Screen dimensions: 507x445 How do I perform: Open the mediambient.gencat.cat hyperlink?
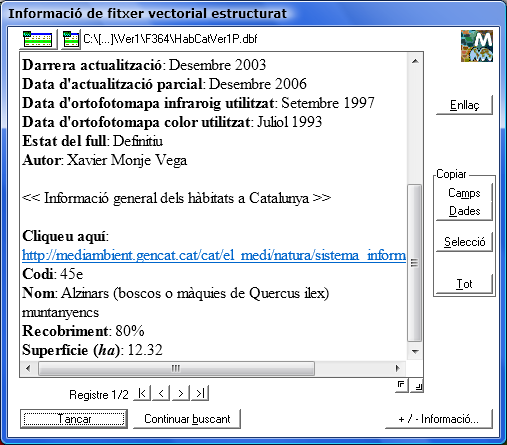pyautogui.click(x=214, y=255)
